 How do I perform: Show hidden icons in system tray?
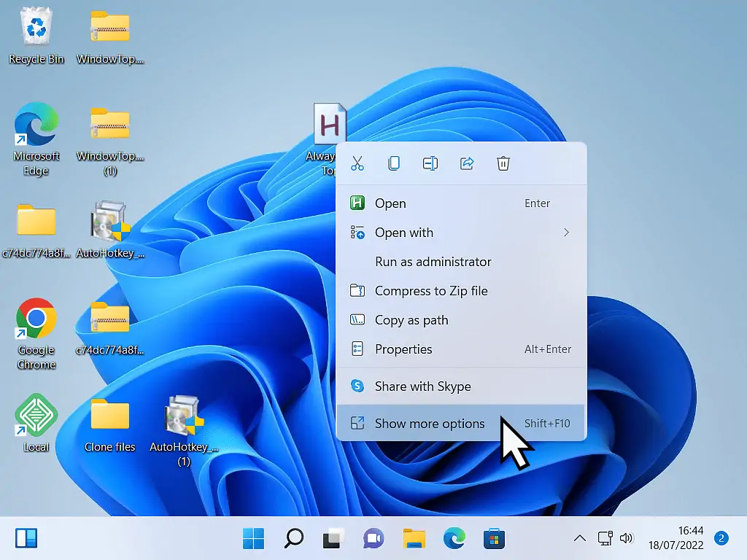pyautogui.click(x=579, y=539)
